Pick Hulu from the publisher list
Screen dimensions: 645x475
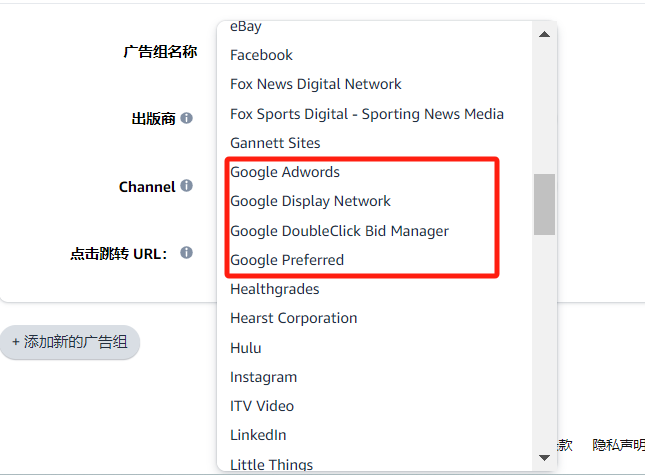click(246, 348)
